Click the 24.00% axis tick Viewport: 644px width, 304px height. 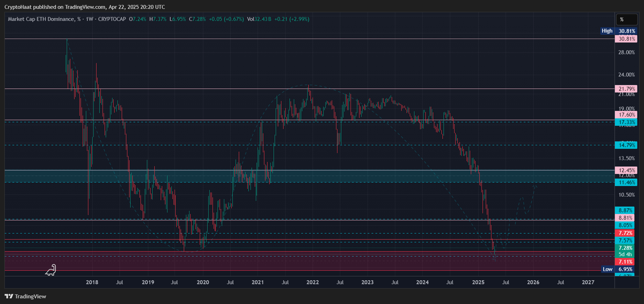pyautogui.click(x=626, y=75)
